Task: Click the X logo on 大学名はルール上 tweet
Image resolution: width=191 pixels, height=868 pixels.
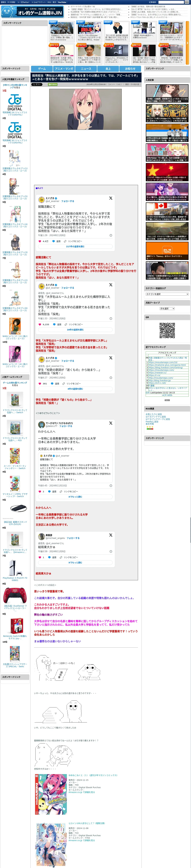Action: tap(111, 285)
